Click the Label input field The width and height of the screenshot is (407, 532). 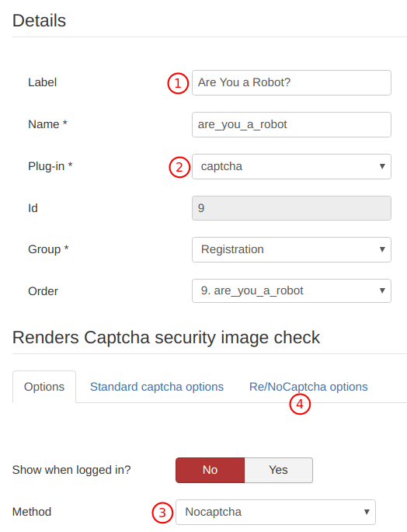tap(291, 82)
